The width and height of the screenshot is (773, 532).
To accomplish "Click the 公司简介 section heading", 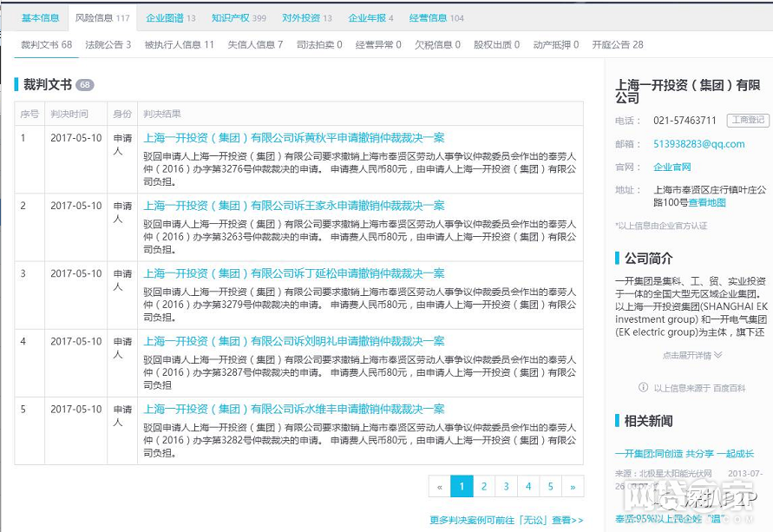I will pyautogui.click(x=649, y=259).
